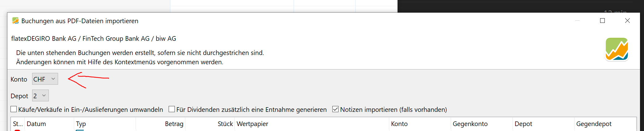This screenshot has height=131, width=644.
Task: Enable Käufe/Verkäufe in Ein-/Auslieferungen umwandeln checkbox
Action: (14, 109)
